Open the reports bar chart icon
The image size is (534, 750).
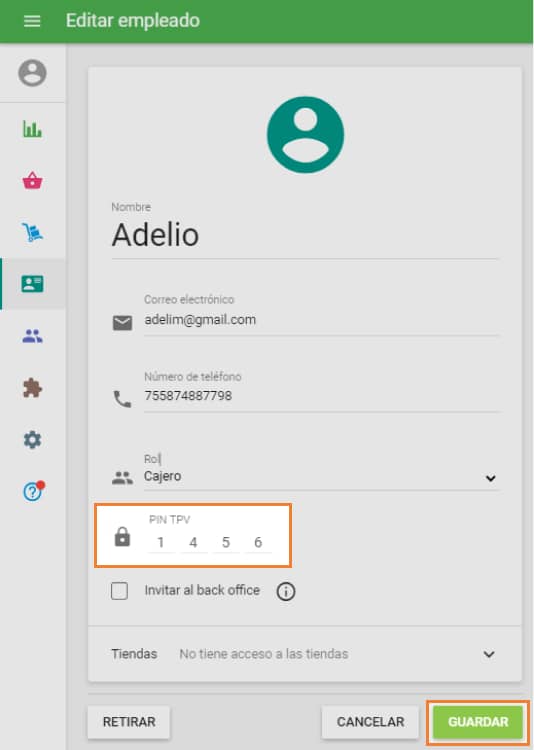(33, 129)
